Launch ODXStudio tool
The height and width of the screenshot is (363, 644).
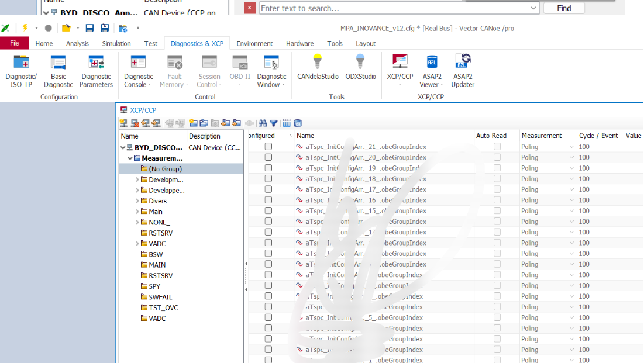360,67
